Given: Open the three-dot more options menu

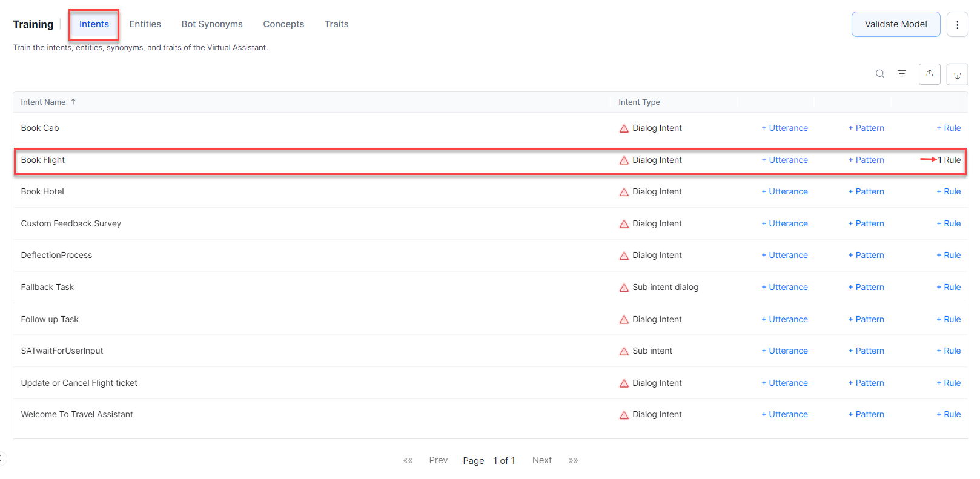Looking at the screenshot, I should 957,25.
